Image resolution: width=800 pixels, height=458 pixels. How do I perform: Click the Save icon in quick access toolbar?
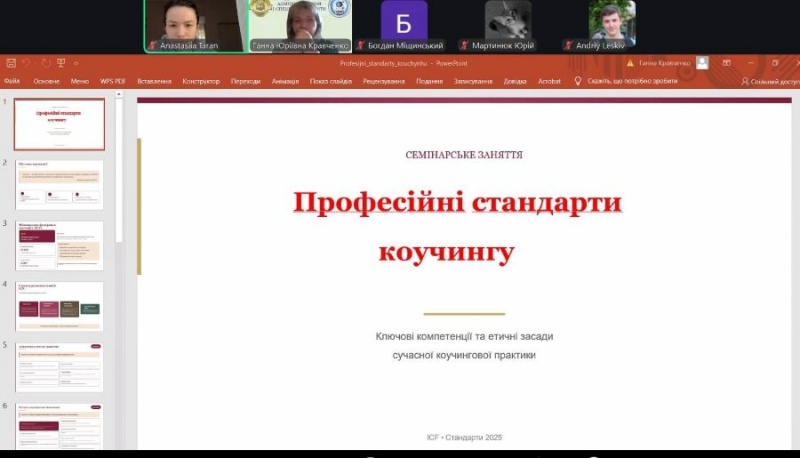11,63
